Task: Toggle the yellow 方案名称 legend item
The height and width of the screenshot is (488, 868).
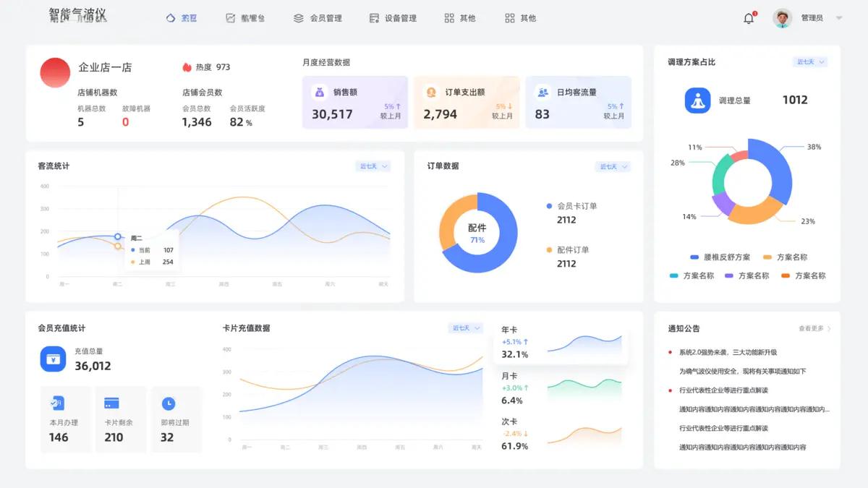Action: [785, 257]
